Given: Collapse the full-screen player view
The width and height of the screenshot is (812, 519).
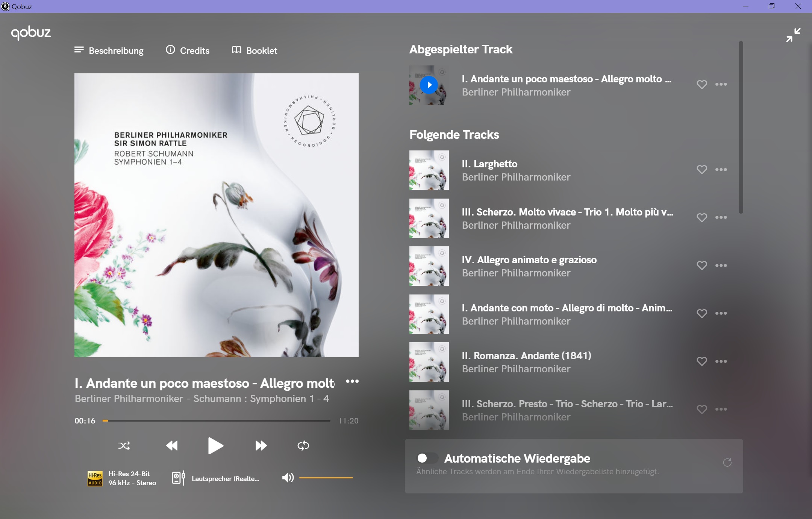Looking at the screenshot, I should pos(793,35).
